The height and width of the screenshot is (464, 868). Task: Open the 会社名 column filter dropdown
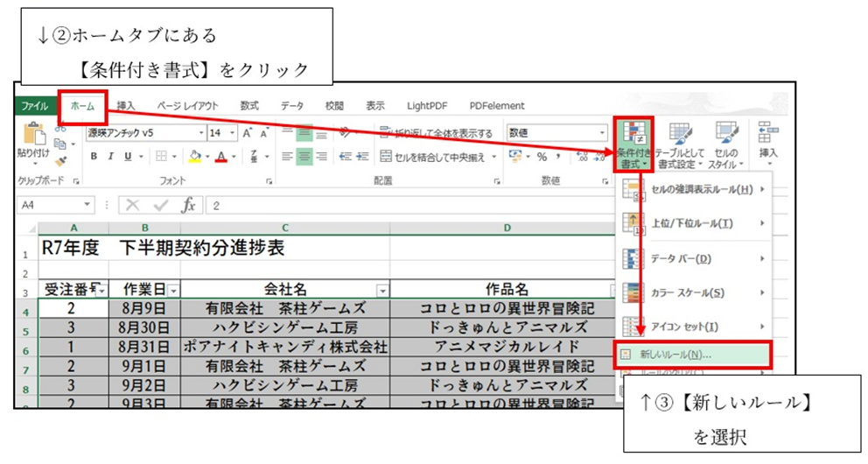point(381,290)
